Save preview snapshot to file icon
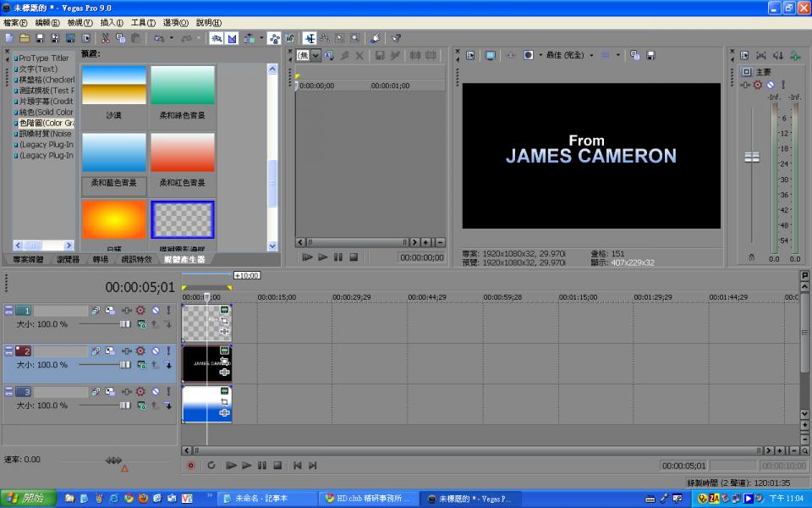 [650, 55]
